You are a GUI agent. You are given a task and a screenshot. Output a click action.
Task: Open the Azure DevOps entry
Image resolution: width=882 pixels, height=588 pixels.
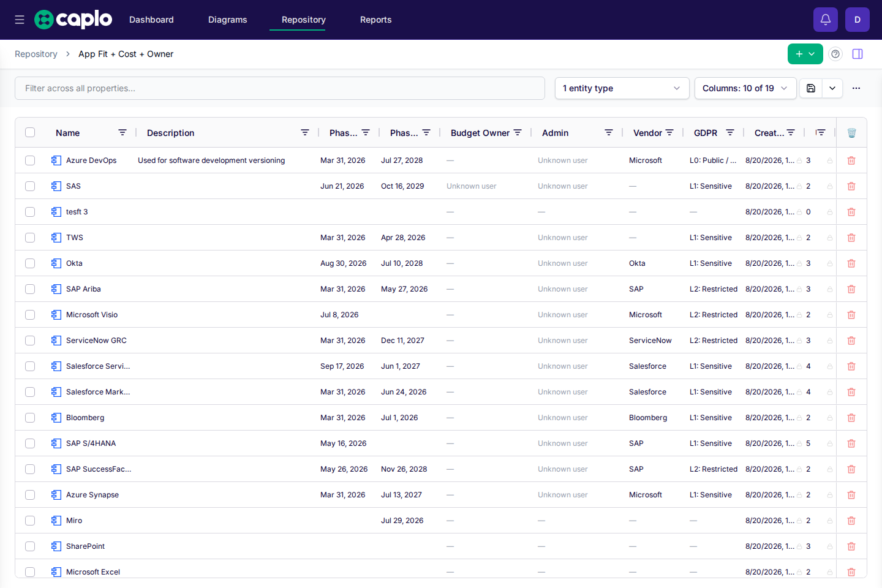click(x=91, y=160)
